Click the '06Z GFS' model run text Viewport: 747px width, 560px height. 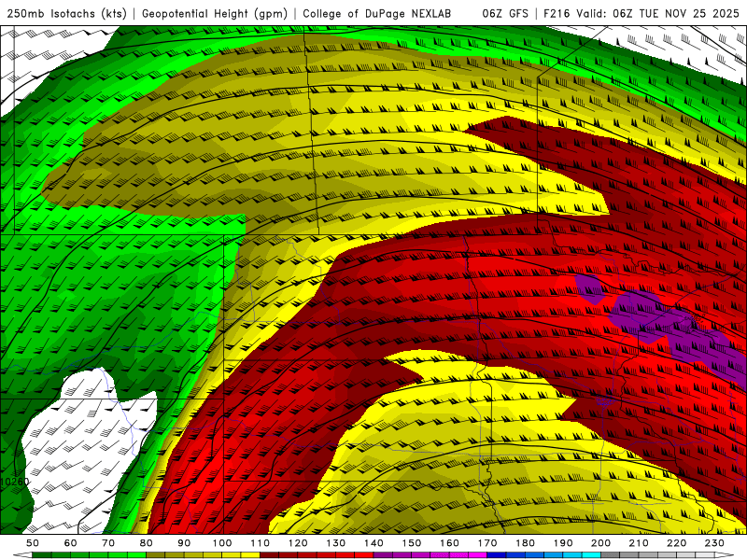coord(505,14)
